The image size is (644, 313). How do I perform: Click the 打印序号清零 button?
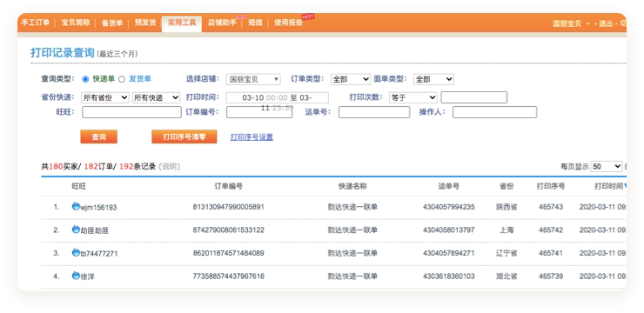coord(184,137)
